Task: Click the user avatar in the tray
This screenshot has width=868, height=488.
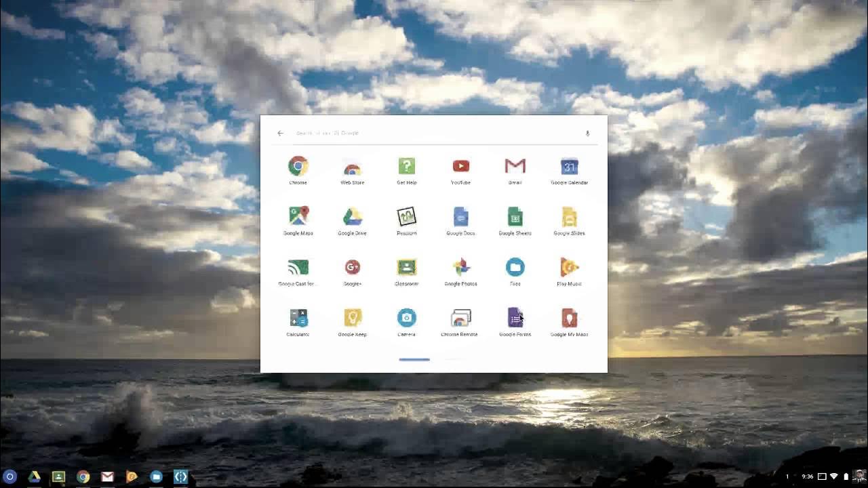Action: pos(859,476)
